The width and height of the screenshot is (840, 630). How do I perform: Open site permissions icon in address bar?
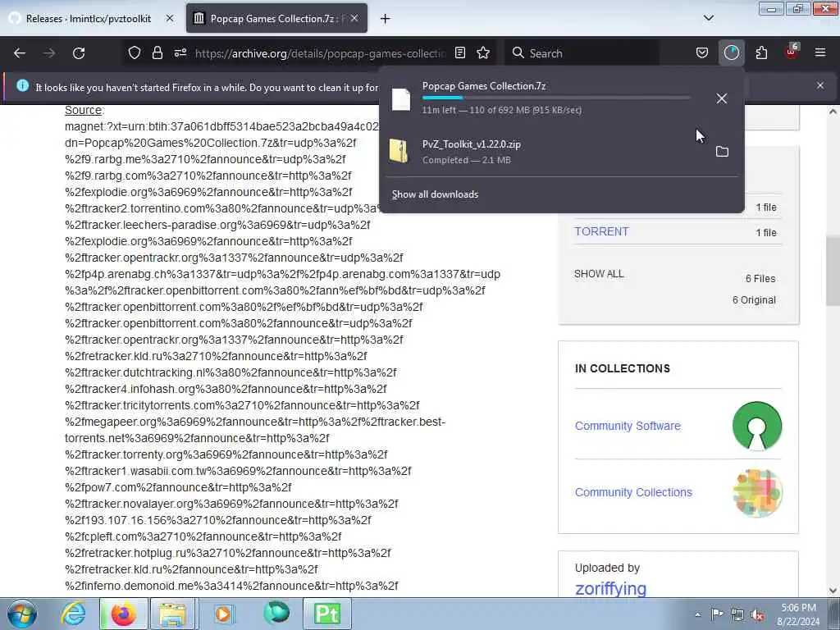(x=180, y=52)
